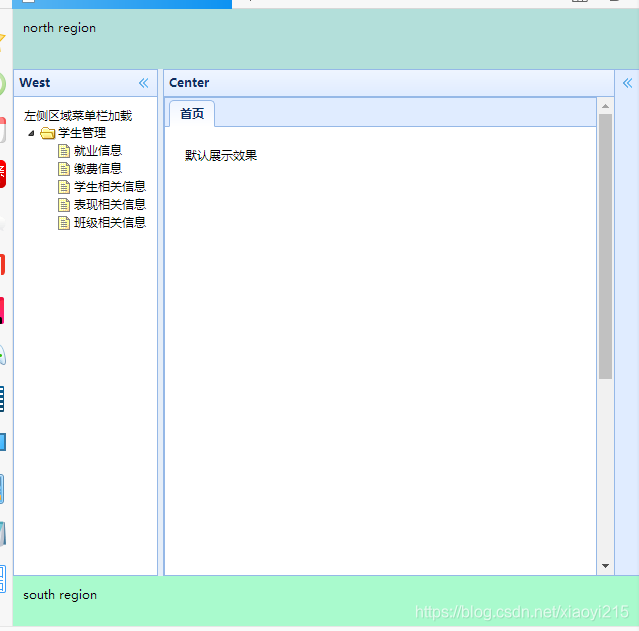Click the north region text

[x=59, y=28]
